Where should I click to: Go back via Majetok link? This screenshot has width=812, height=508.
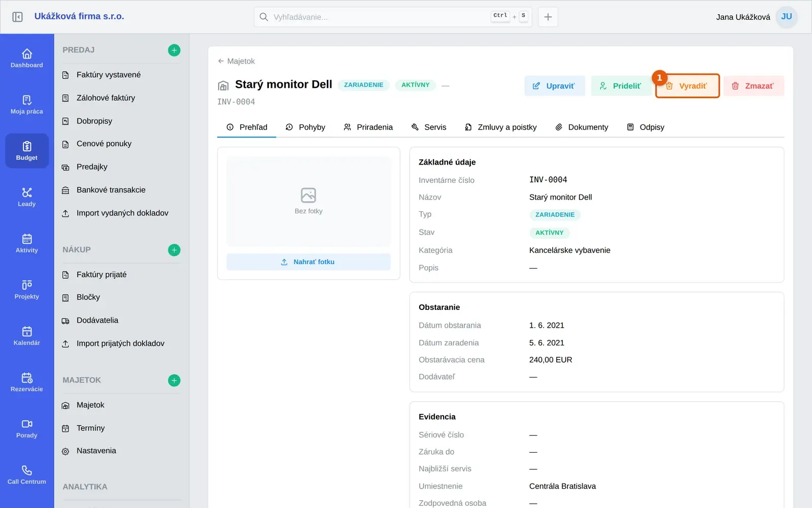(236, 61)
